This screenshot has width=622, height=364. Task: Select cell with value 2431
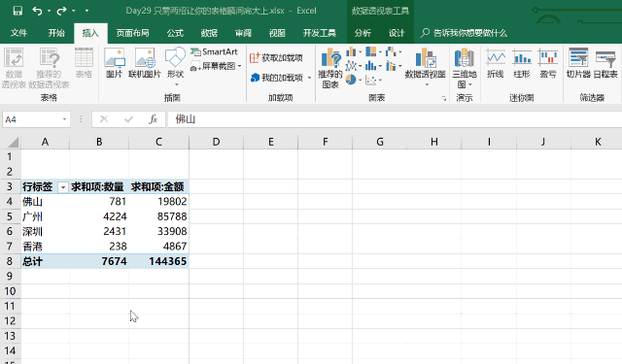99,231
